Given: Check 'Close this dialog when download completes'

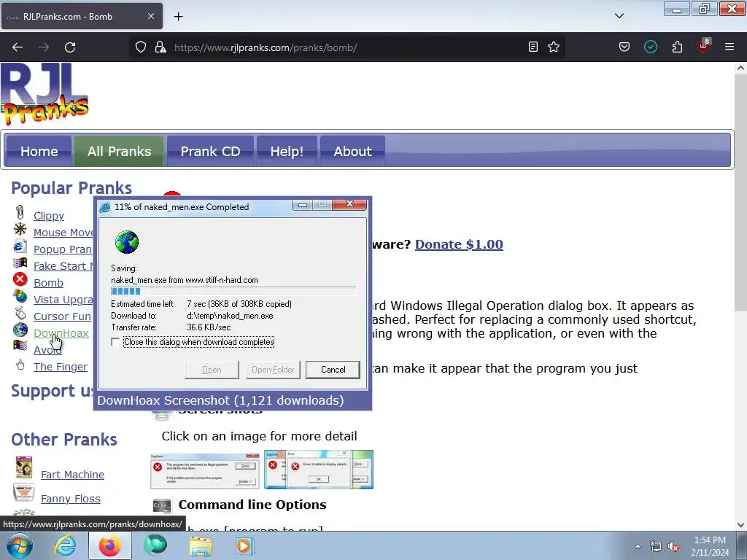Looking at the screenshot, I should point(115,342).
